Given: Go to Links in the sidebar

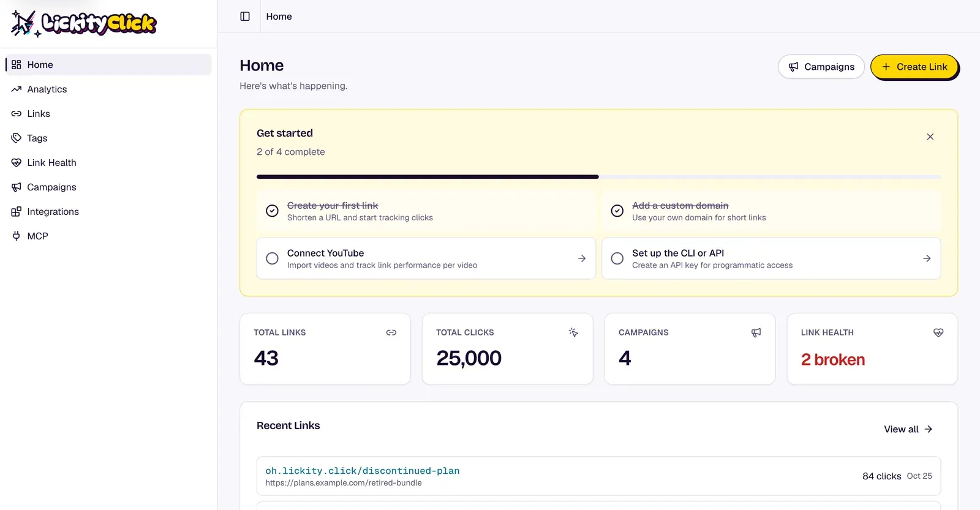Looking at the screenshot, I should (108, 114).
